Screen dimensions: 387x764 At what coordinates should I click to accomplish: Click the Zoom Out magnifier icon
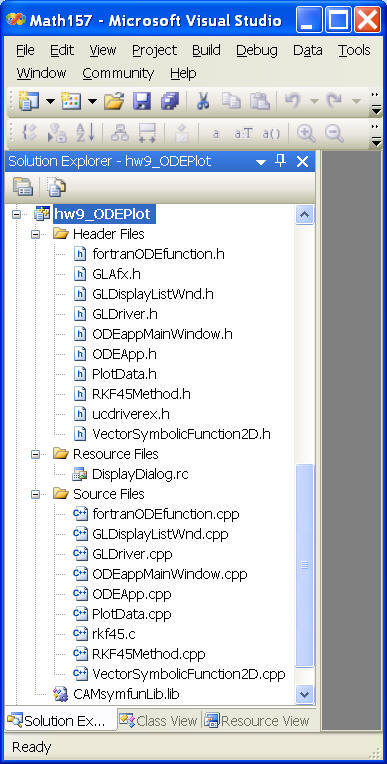tap(334, 133)
